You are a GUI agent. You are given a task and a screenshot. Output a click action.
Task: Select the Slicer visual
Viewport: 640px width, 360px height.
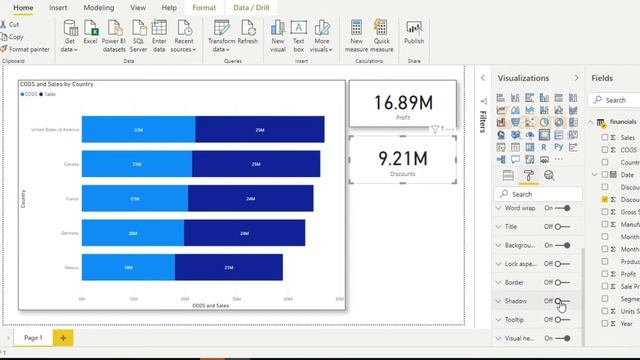[501, 147]
